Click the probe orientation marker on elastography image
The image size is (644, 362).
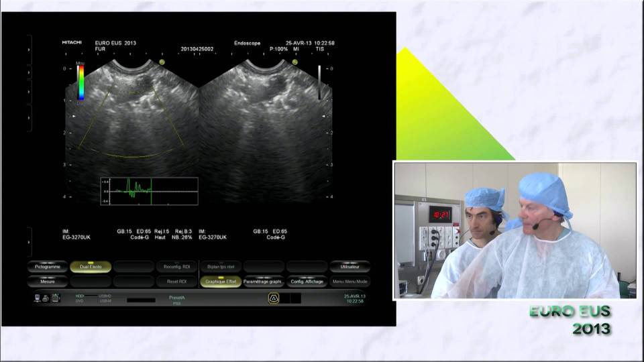[162, 62]
